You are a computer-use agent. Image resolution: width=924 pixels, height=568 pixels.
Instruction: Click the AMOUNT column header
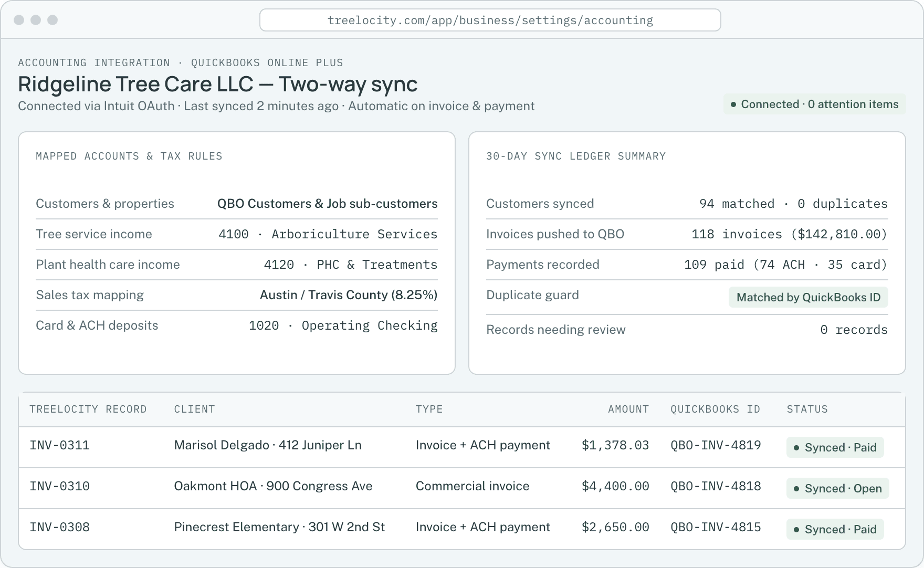pyautogui.click(x=628, y=409)
